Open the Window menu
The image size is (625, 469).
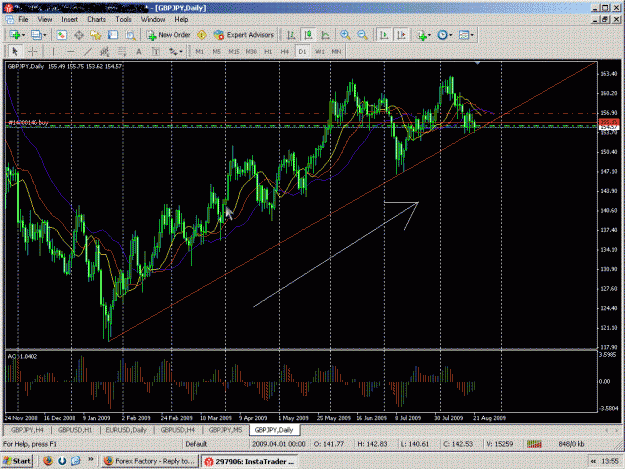click(153, 19)
